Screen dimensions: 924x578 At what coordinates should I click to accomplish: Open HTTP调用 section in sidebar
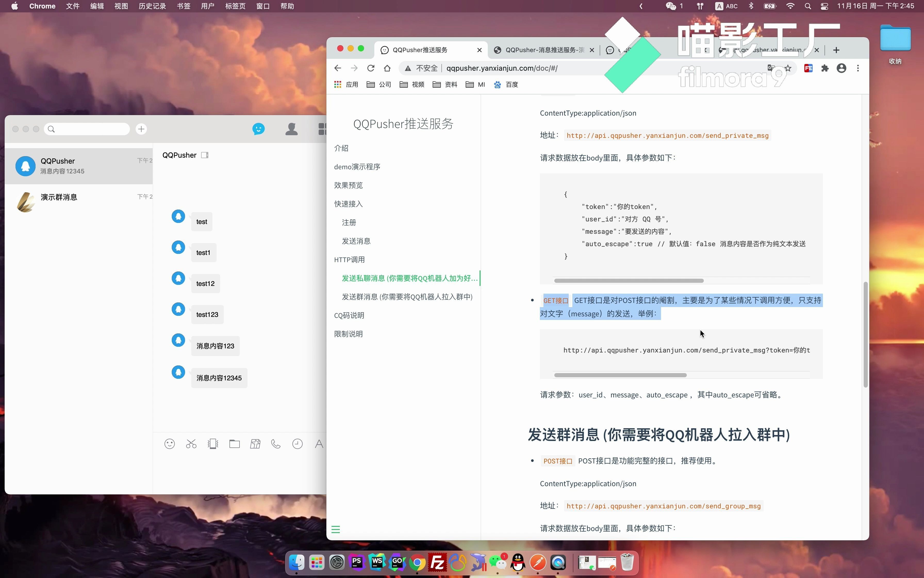(349, 260)
